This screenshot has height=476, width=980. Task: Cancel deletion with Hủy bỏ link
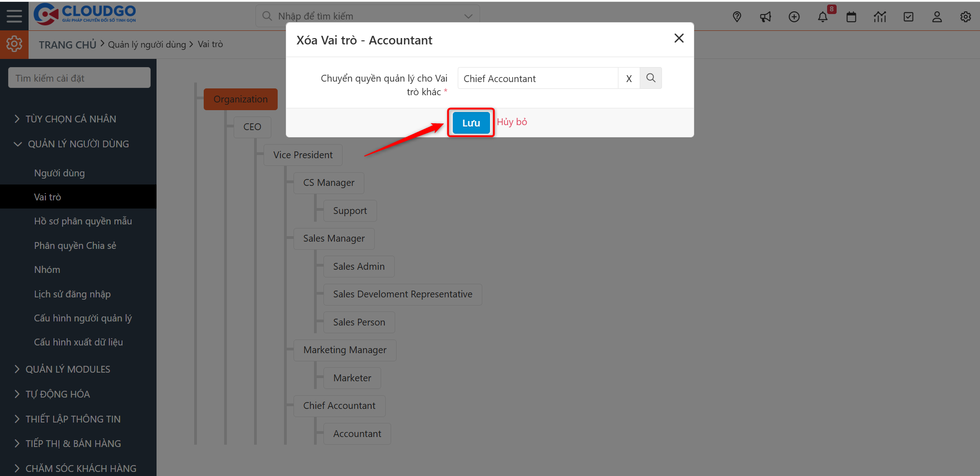tap(512, 121)
